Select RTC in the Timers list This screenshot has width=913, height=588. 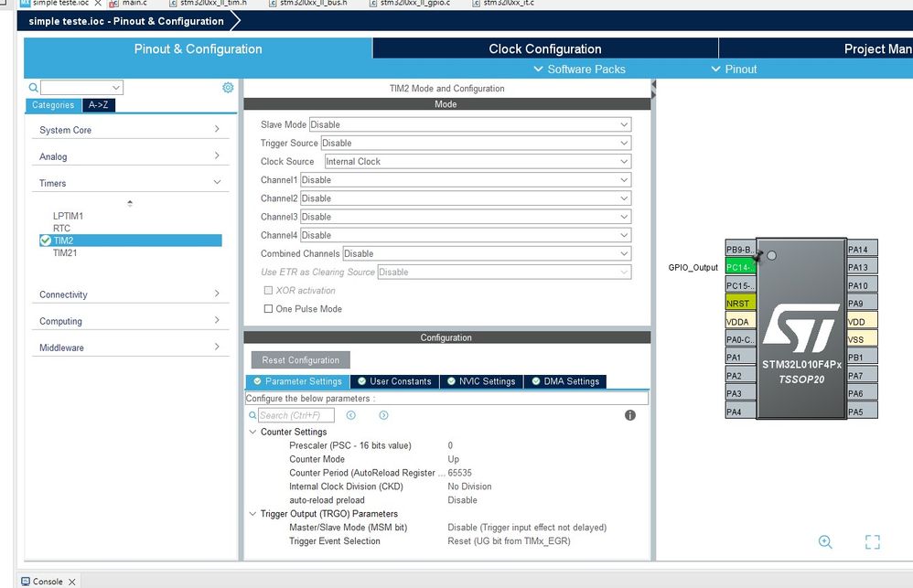click(61, 229)
